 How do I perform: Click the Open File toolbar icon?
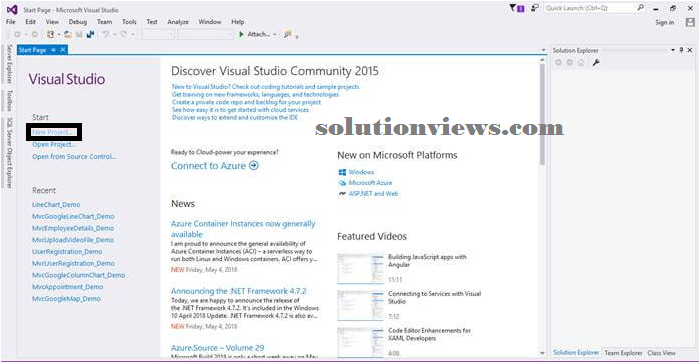click(x=68, y=34)
